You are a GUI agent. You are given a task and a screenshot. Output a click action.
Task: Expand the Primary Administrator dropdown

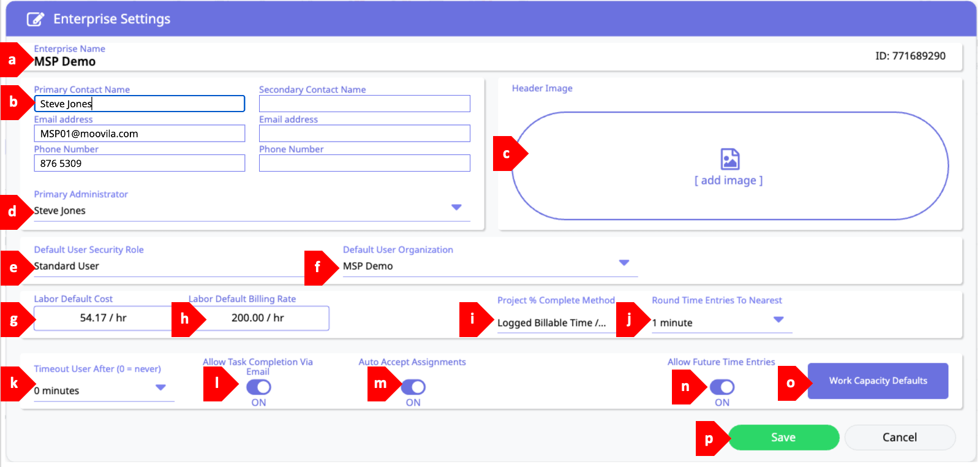point(456,208)
